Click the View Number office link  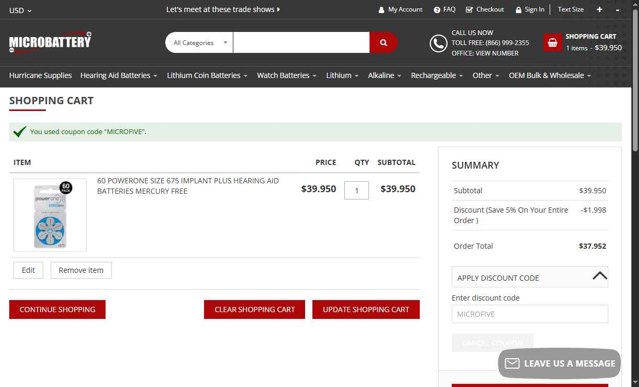click(x=497, y=53)
